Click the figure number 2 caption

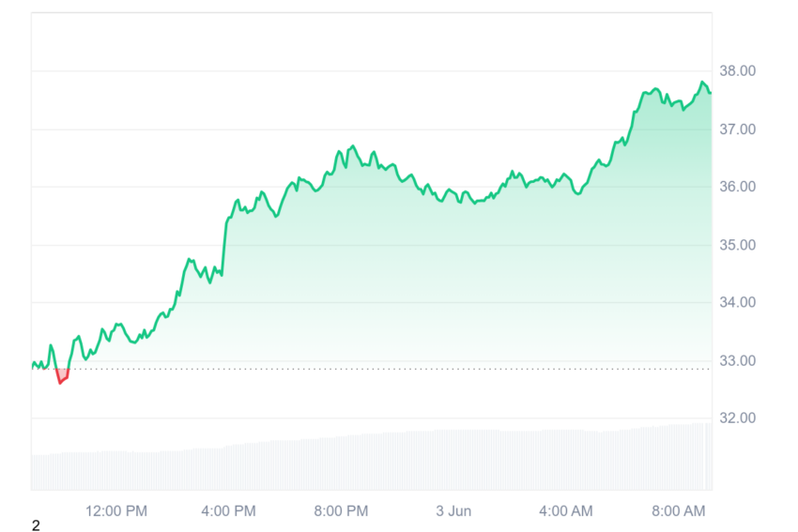[x=36, y=525]
